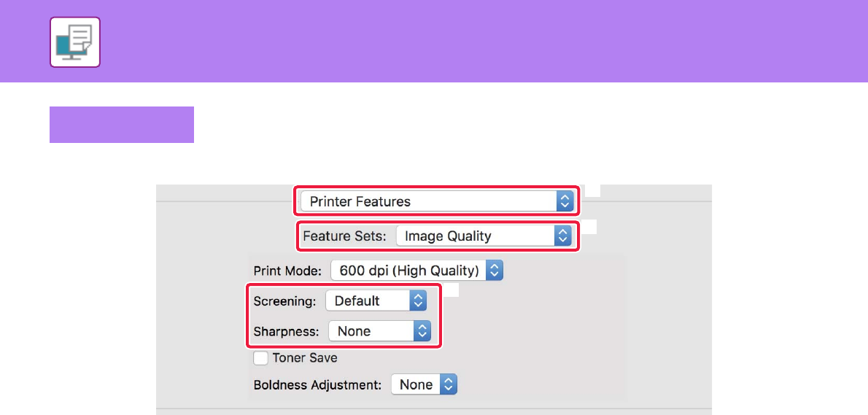This screenshot has width=868, height=415.
Task: Click the Screening label
Action: point(284,300)
